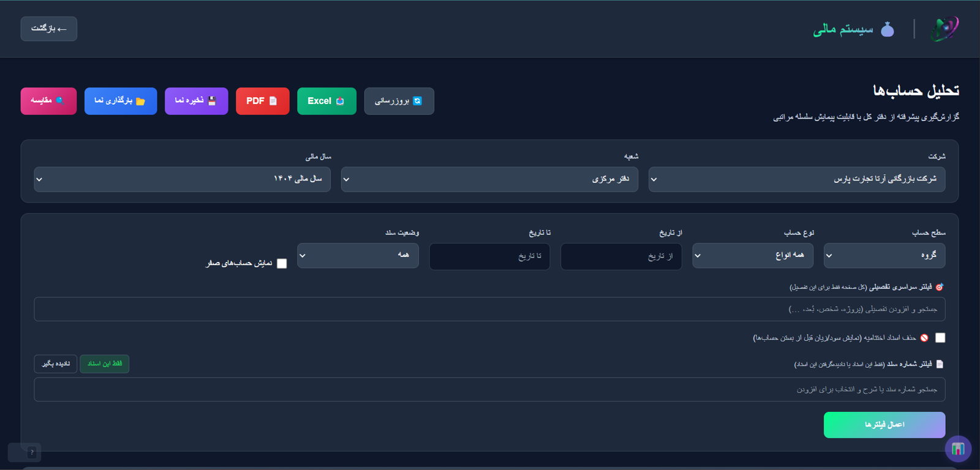This screenshot has width=980, height=470.
Task: Select the نادیده بگیر toggle option
Action: 56,364
